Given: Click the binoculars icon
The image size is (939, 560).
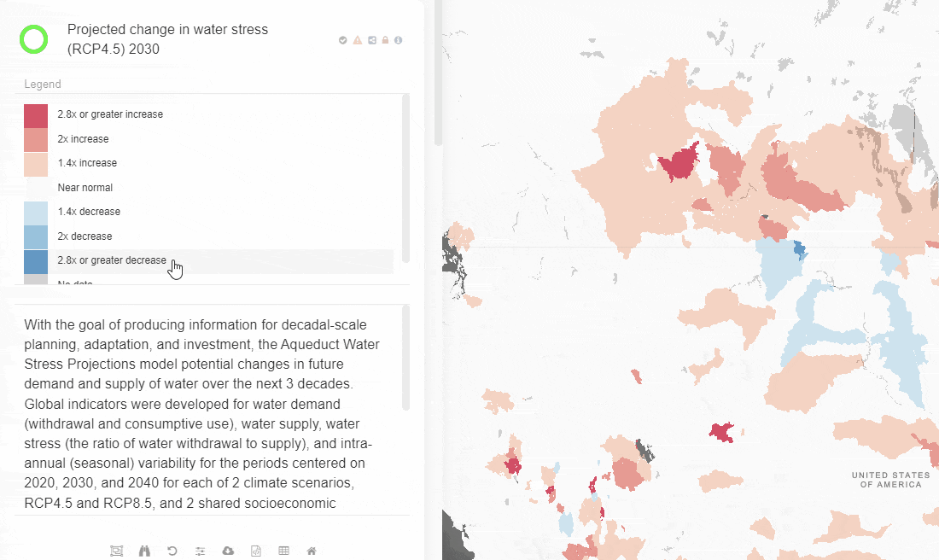Looking at the screenshot, I should pyautogui.click(x=144, y=551).
